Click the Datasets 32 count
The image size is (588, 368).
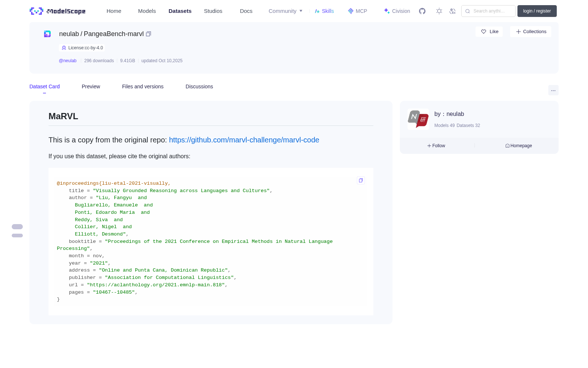click(468, 125)
